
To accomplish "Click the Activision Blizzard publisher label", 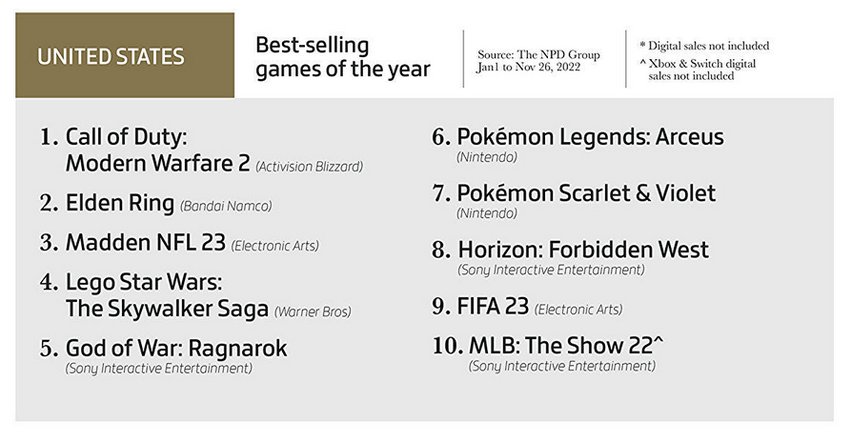I will click(308, 166).
